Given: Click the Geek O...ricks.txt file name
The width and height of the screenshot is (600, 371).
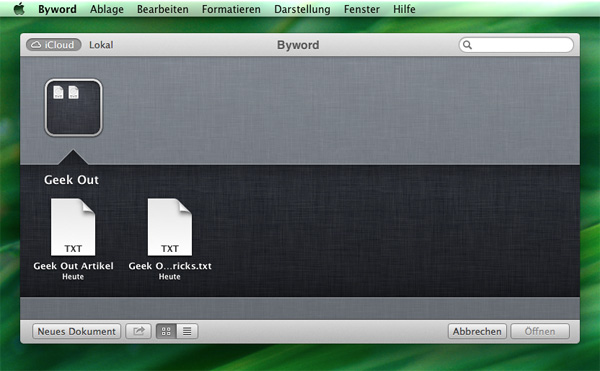Looking at the screenshot, I should pos(170,266).
